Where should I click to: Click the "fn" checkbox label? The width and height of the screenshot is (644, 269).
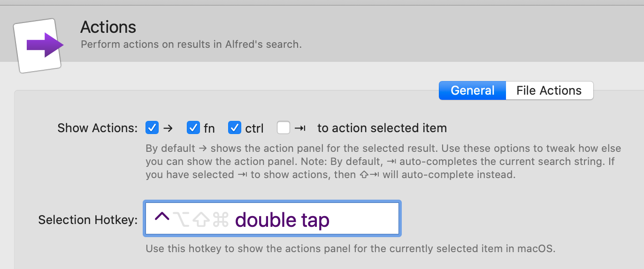point(209,128)
